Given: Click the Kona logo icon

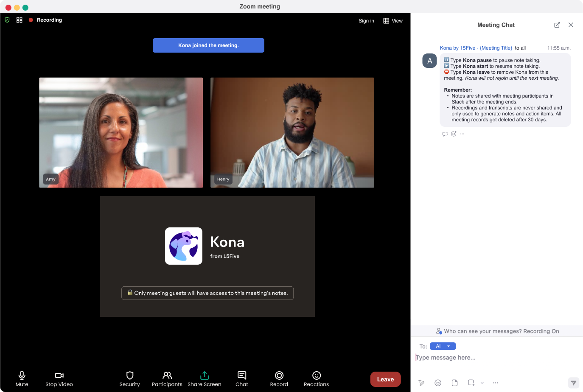Looking at the screenshot, I should click(x=184, y=246).
